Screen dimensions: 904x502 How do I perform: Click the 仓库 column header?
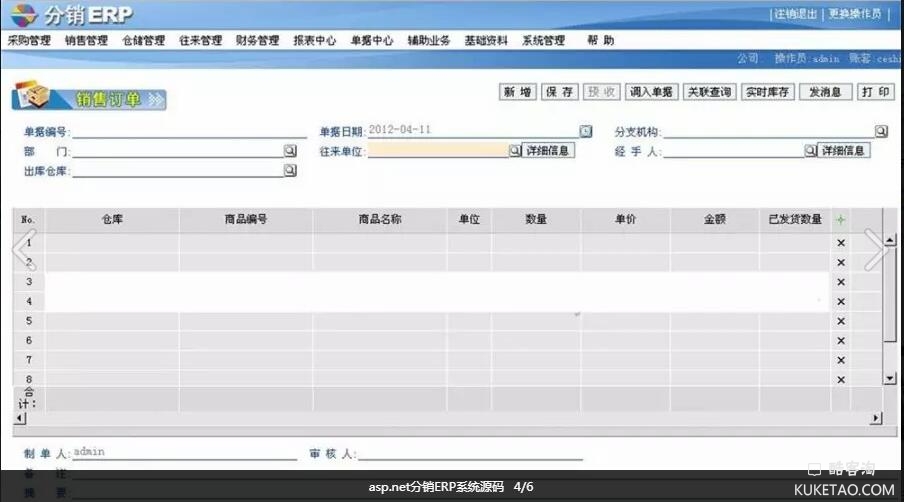[112, 220]
